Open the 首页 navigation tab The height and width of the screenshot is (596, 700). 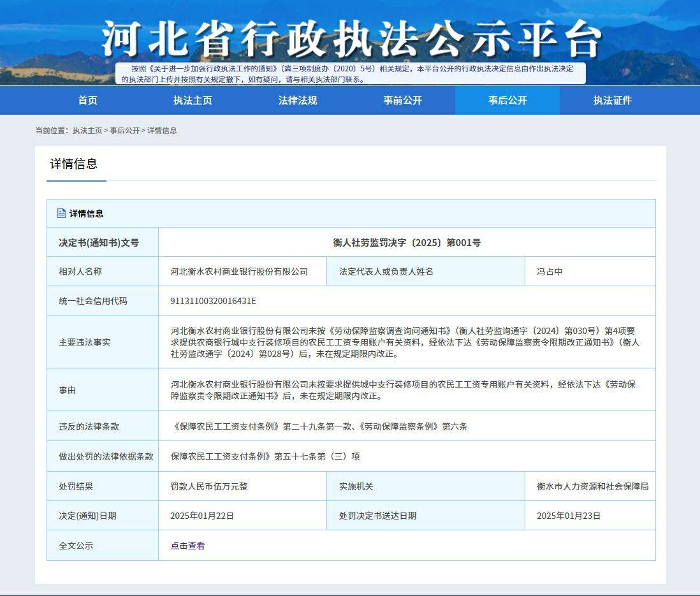[x=87, y=101]
